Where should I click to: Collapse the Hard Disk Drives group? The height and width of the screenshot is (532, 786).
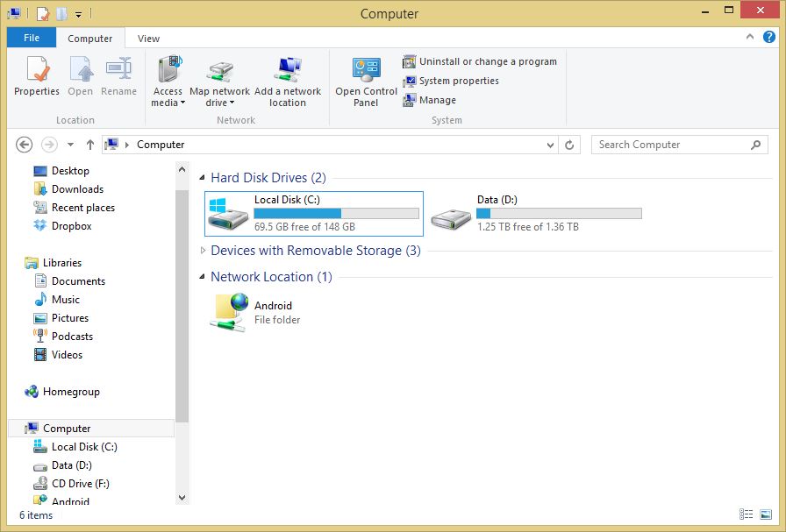(202, 177)
